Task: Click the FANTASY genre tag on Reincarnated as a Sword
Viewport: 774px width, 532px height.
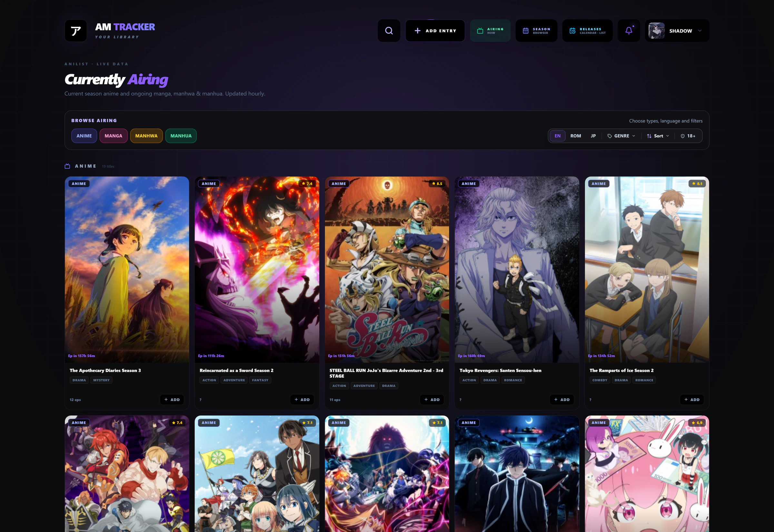Action: pos(260,380)
